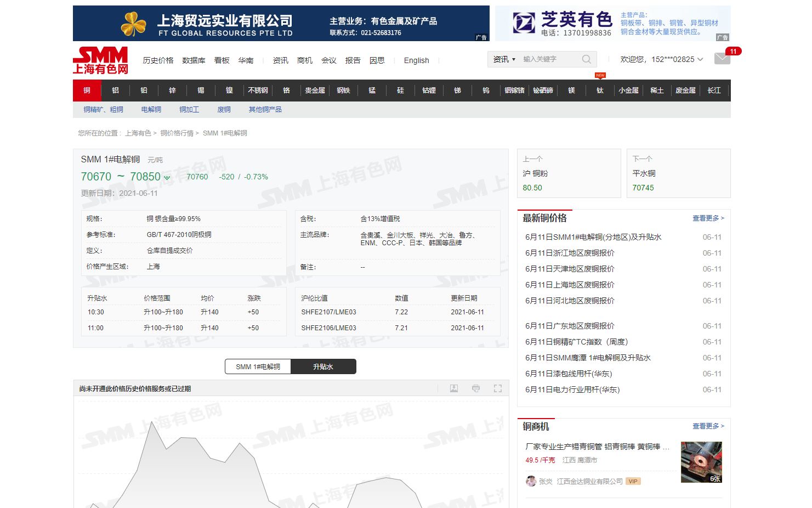Open 6月11日电力行业用杆(华东) news
812x508 pixels.
coord(572,390)
